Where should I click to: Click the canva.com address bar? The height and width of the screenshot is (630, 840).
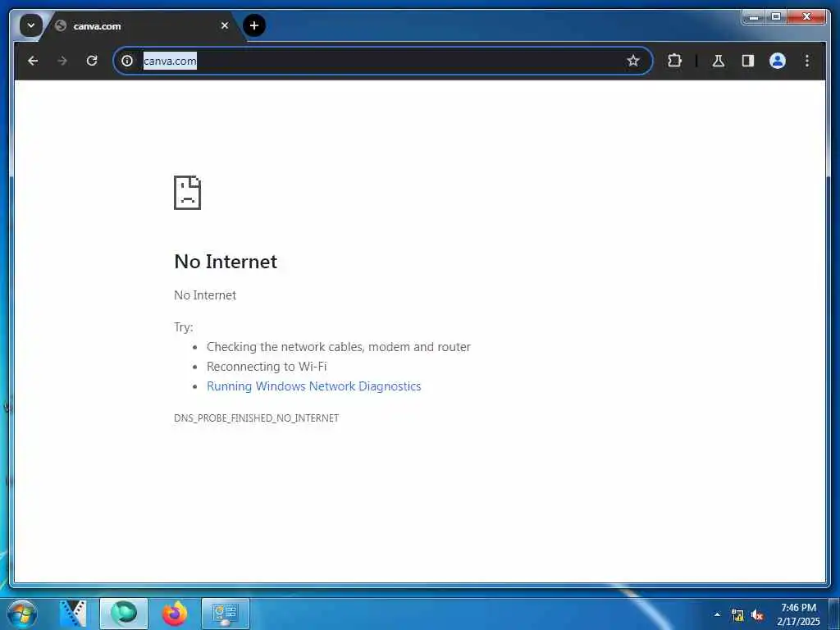point(383,61)
